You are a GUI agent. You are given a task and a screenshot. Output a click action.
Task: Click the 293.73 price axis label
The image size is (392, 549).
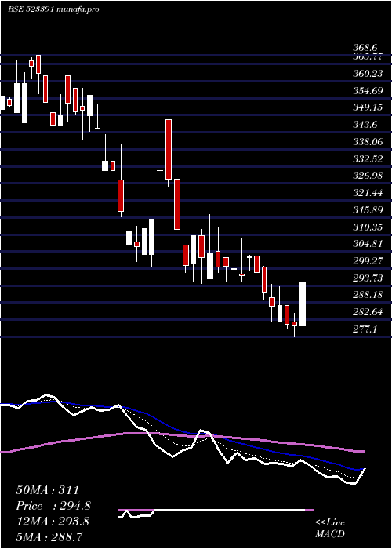coord(368,278)
